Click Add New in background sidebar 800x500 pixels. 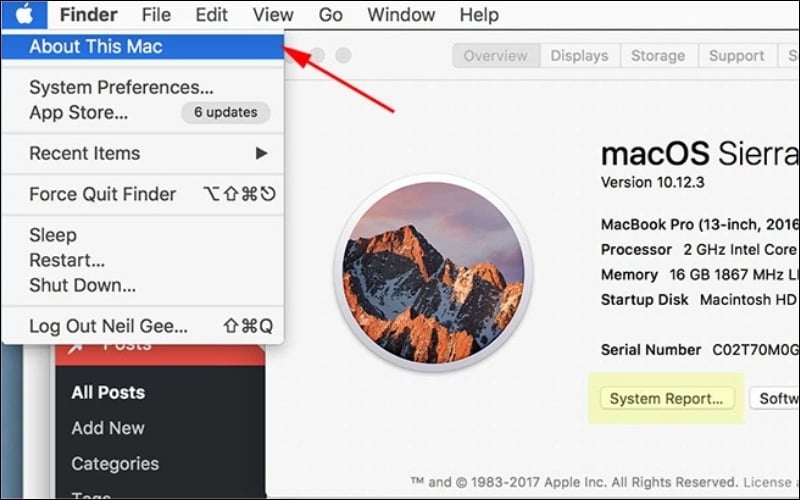[x=108, y=428]
